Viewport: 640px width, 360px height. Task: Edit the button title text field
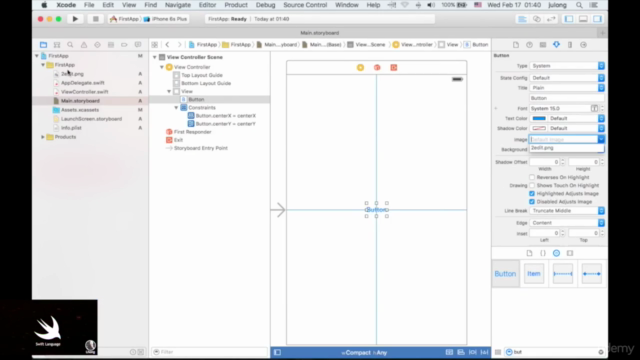click(567, 98)
